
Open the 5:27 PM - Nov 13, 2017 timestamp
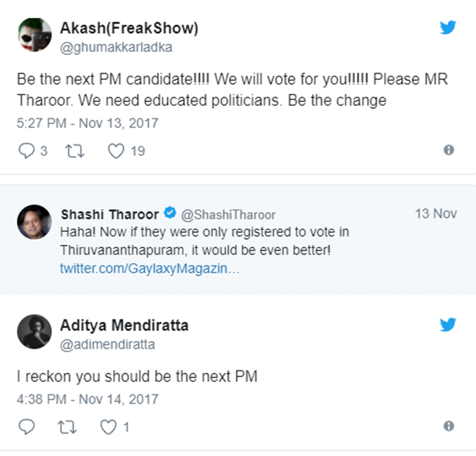click(x=88, y=123)
